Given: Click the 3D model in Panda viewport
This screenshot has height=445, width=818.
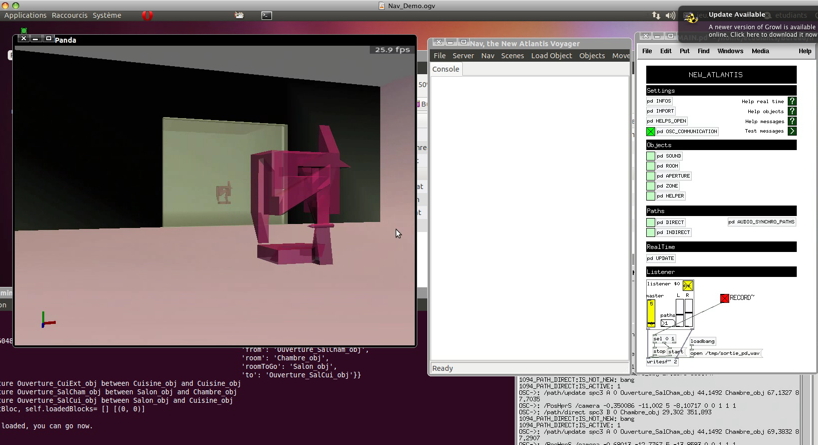Looking at the screenshot, I should (298, 195).
